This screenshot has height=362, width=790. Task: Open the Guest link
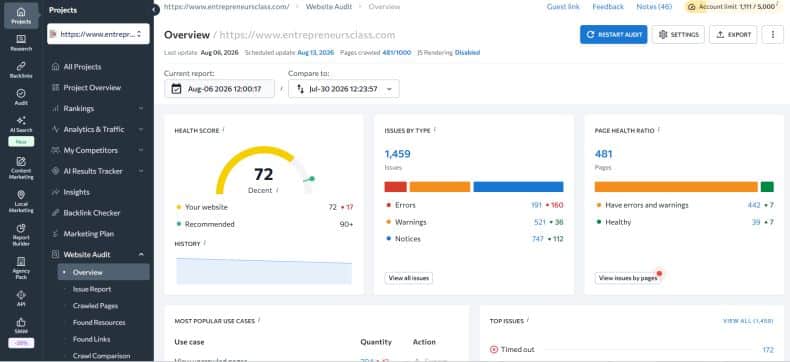click(563, 7)
